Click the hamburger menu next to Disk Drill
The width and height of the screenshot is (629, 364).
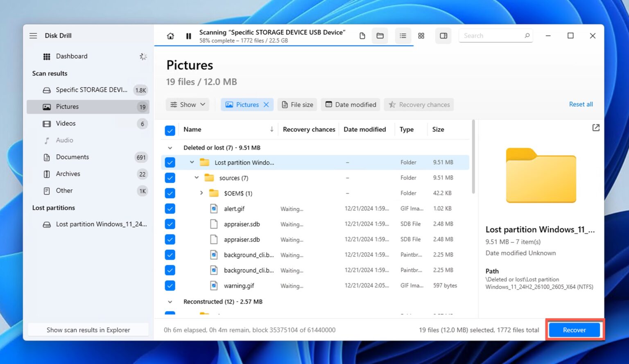(x=33, y=35)
